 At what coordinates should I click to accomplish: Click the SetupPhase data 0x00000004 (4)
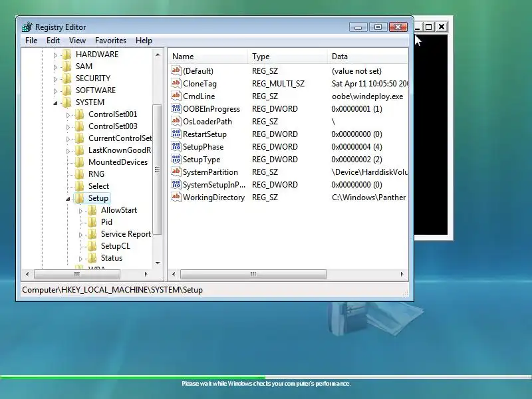click(x=356, y=147)
